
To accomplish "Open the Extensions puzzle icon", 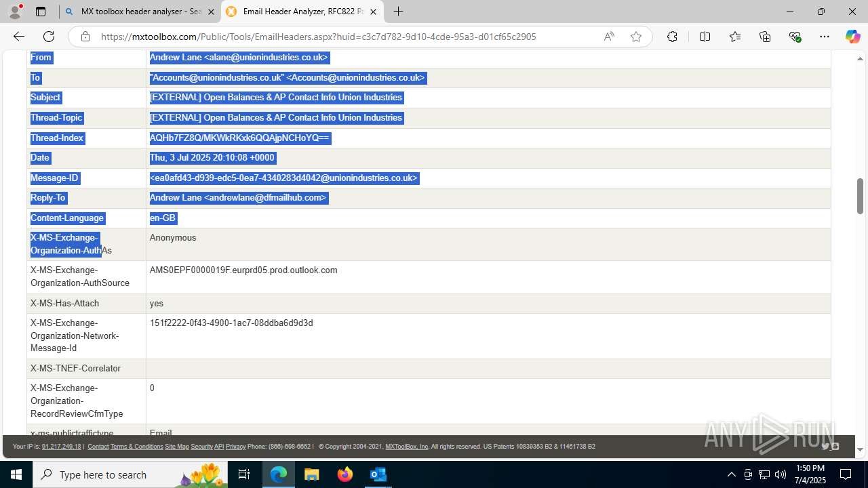I will 672,37.
